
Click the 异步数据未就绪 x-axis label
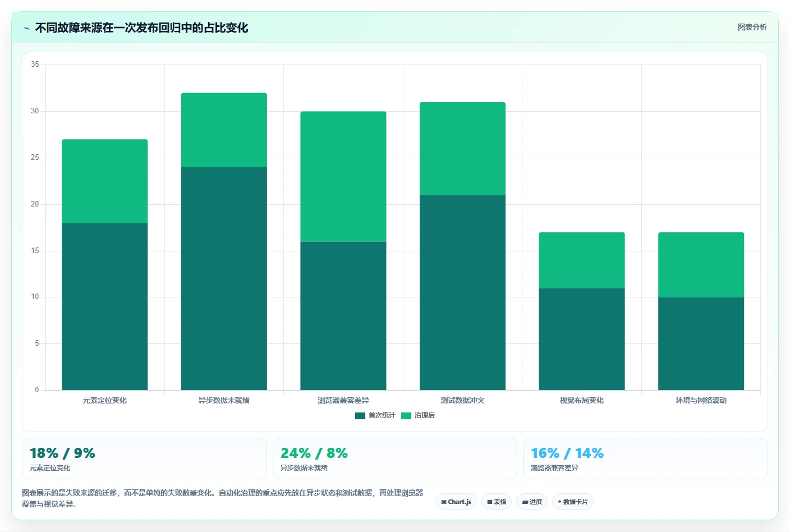224,400
